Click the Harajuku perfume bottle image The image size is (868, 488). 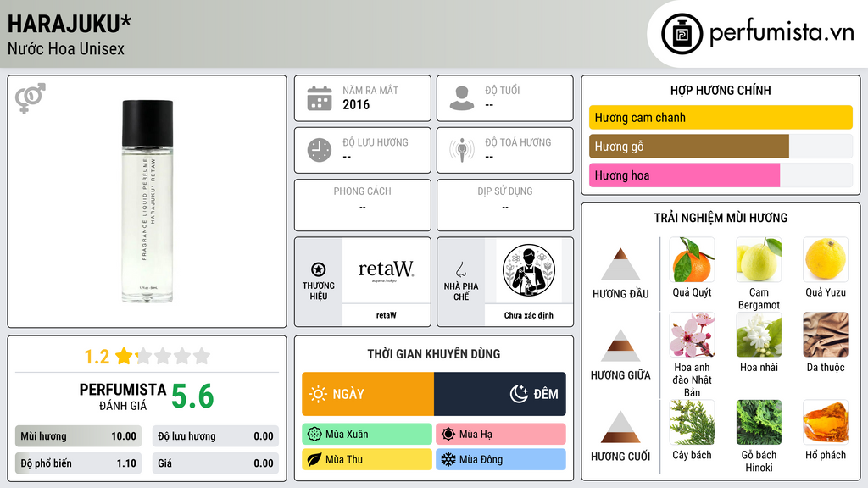click(147, 202)
